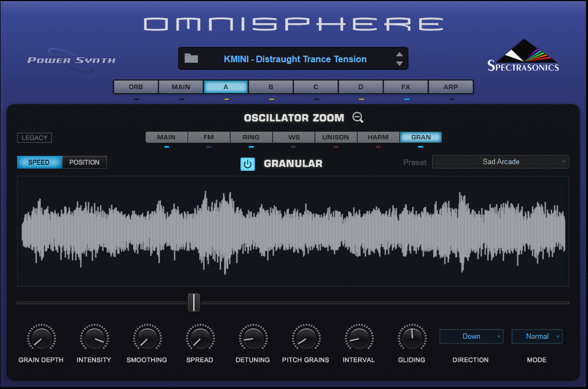Click the Pitch Grains knob
Screen dimensions: 588x389
306,338
